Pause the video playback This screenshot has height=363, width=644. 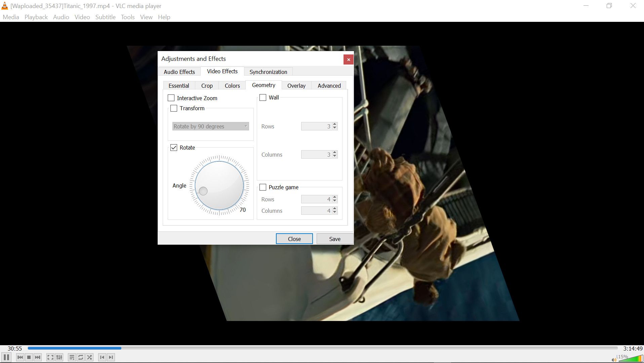pos(6,357)
